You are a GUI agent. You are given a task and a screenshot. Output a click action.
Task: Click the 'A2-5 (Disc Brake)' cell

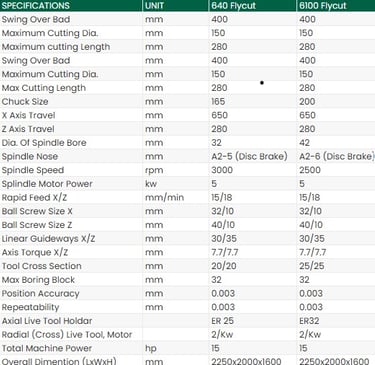[x=249, y=156]
